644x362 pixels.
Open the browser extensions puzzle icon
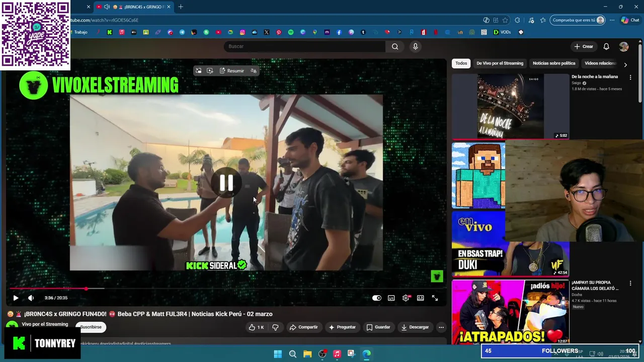[x=517, y=20]
